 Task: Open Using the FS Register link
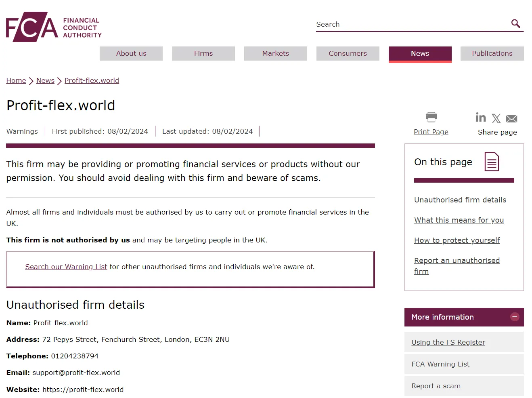click(448, 342)
